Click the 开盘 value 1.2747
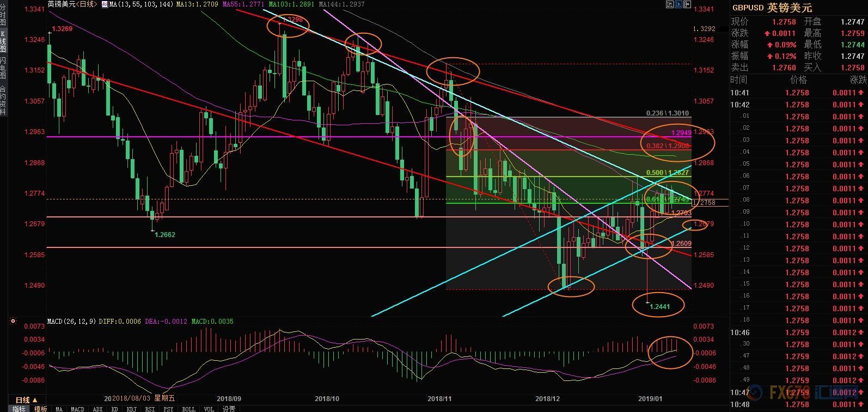The width and height of the screenshot is (868, 412). [x=853, y=22]
